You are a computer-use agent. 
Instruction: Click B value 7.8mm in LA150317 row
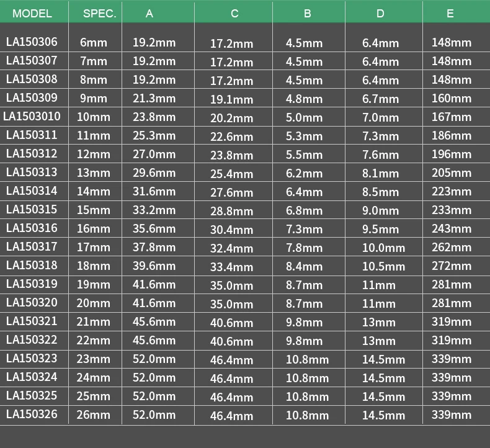pos(304,248)
